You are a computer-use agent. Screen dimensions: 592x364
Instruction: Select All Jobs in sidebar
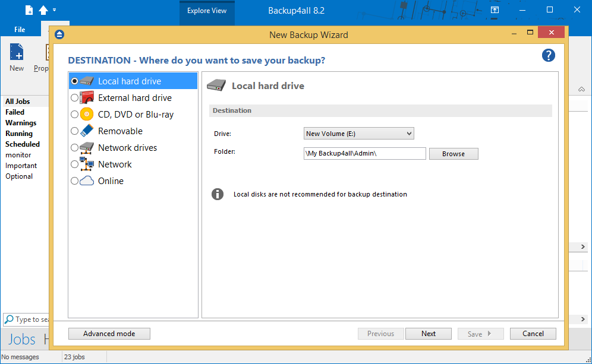pyautogui.click(x=17, y=102)
